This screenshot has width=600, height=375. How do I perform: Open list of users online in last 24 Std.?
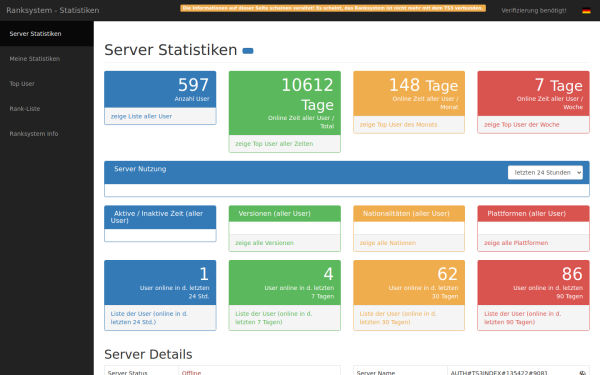tap(149, 318)
